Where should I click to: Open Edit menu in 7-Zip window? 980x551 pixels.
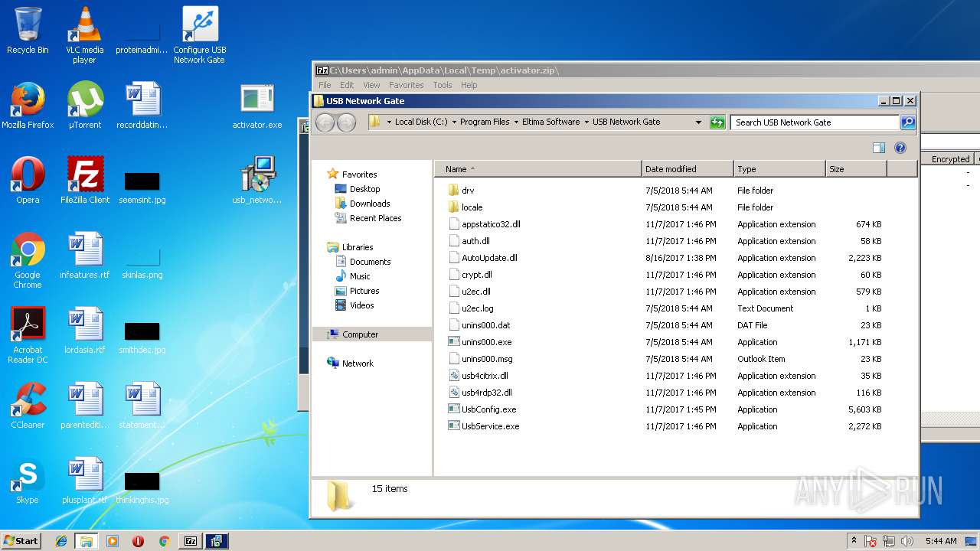coord(347,85)
